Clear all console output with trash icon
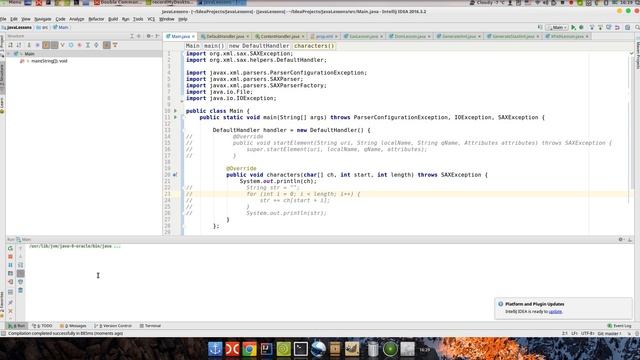Screen dimensions: 640x360 [x=20, y=290]
